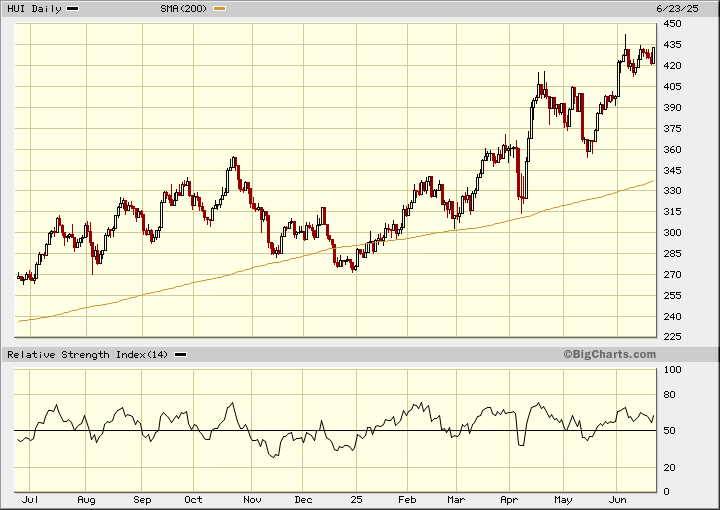
Task: Click the price axis value 390
Action: coord(672,107)
